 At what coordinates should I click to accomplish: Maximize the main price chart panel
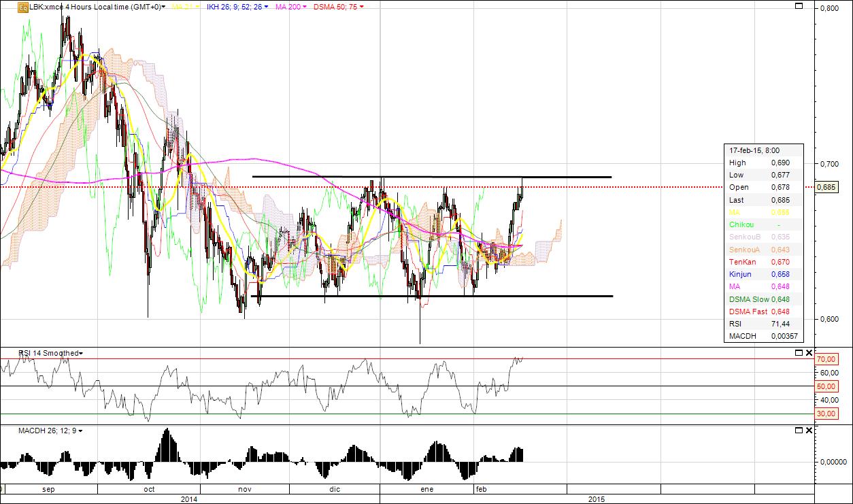[x=799, y=6]
